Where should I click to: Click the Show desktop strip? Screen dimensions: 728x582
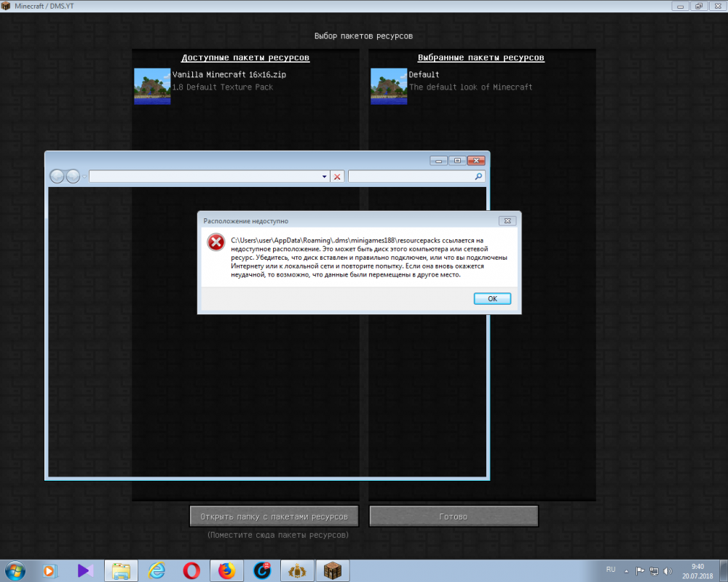point(724,570)
